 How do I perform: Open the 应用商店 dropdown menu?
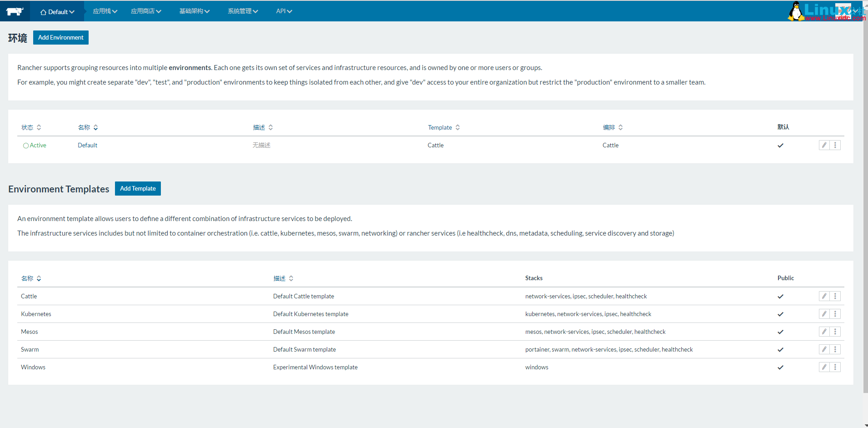146,11
